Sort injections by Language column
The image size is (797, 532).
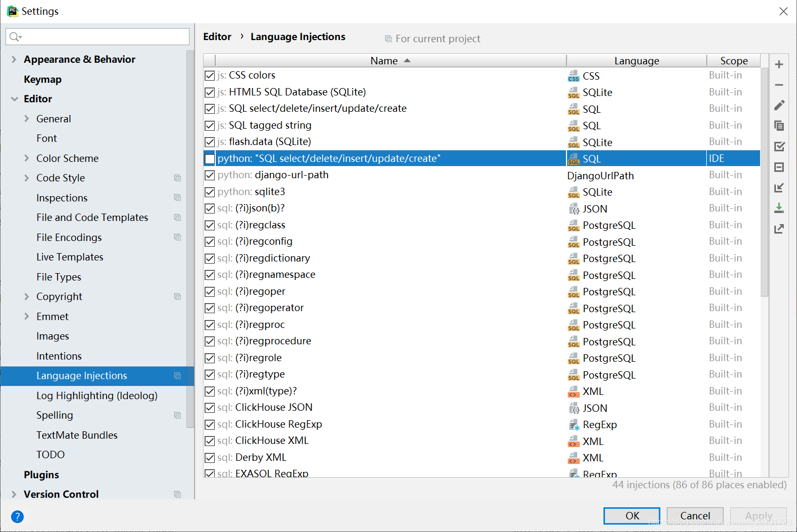click(637, 61)
